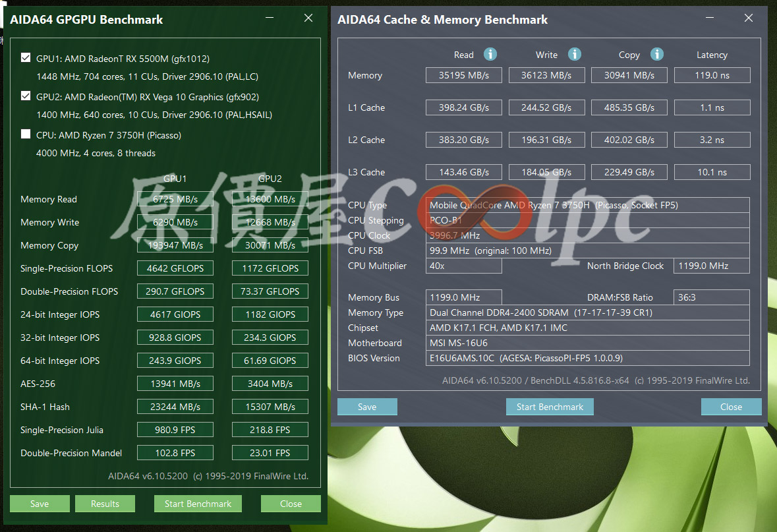Select the Memory Read value 35195 MB/s

pyautogui.click(x=464, y=75)
